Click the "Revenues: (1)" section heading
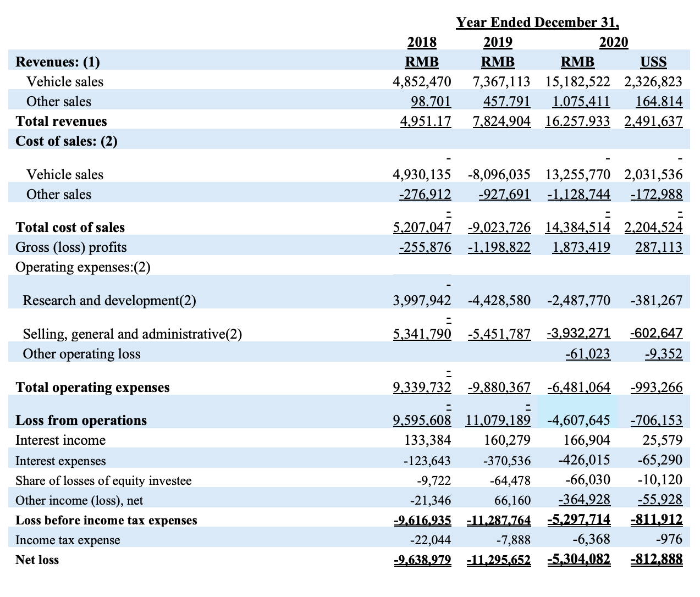Viewport: 700px width, 597px height. [58, 62]
